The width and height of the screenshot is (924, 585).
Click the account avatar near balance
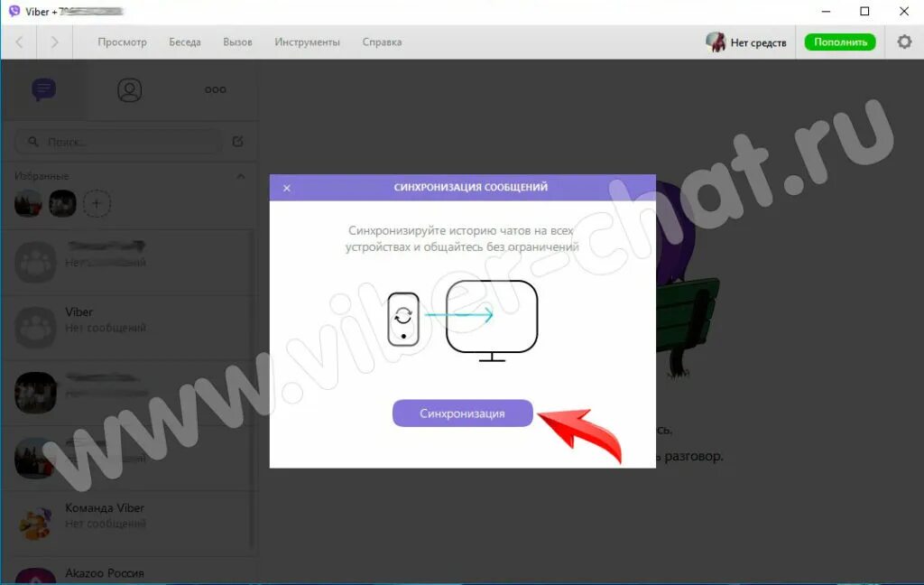point(716,42)
